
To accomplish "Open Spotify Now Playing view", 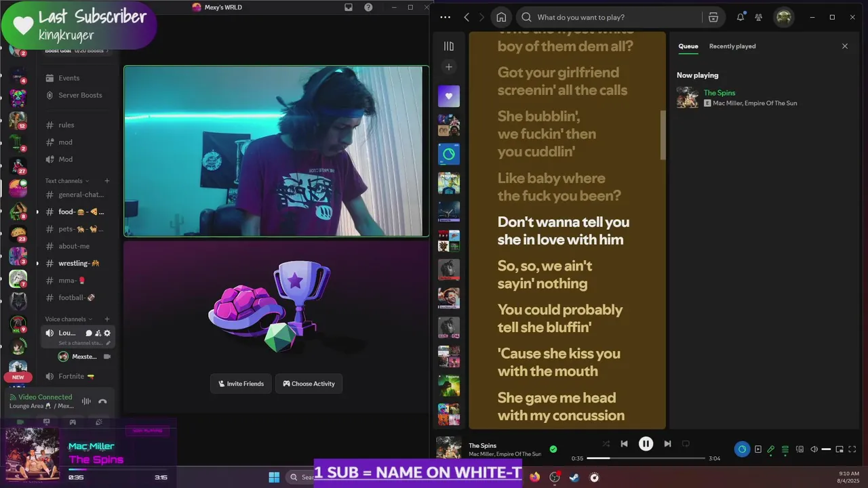I will pos(758,449).
